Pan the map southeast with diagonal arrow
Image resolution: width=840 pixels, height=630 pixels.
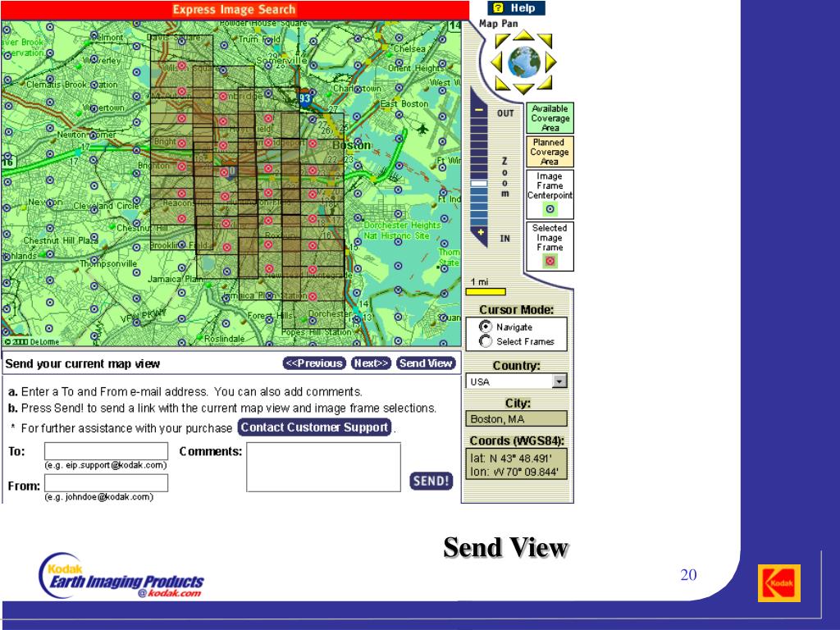545,83
